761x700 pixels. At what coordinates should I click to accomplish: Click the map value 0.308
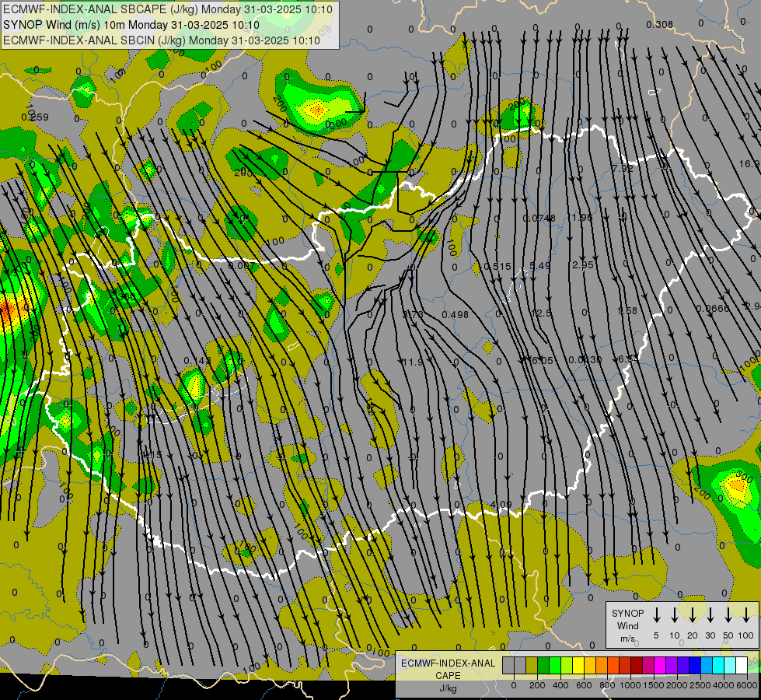point(660,25)
